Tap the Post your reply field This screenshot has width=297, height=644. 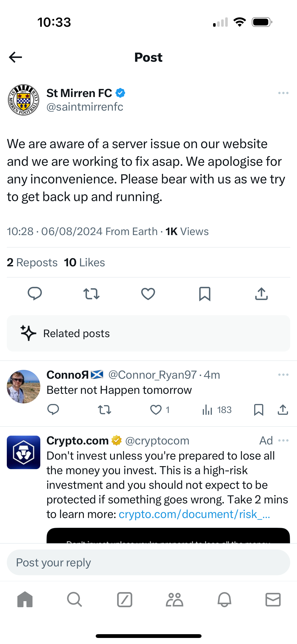pos(148,562)
